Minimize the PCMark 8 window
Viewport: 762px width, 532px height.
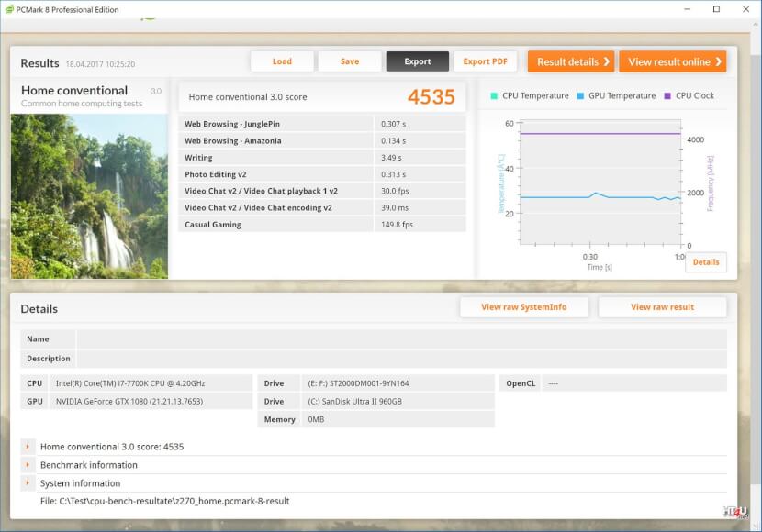[x=687, y=9]
